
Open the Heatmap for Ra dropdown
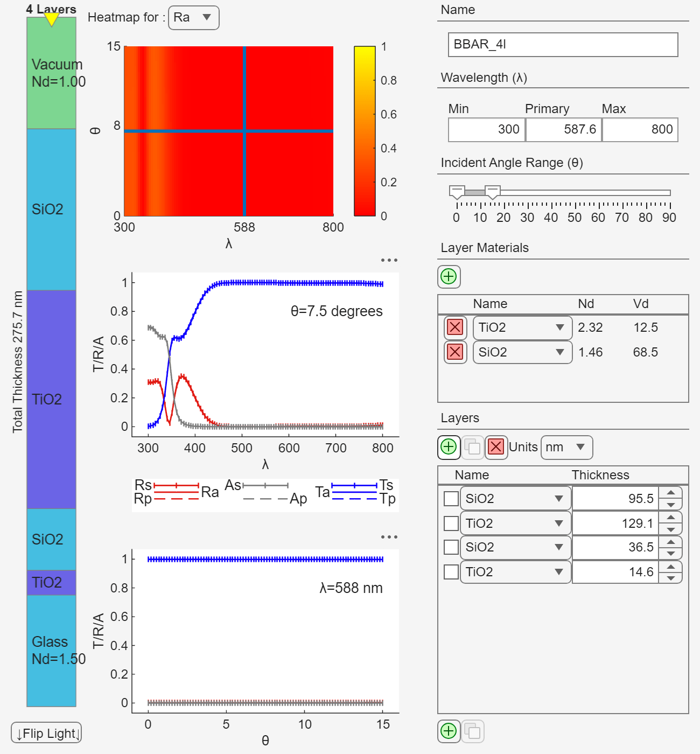(193, 18)
